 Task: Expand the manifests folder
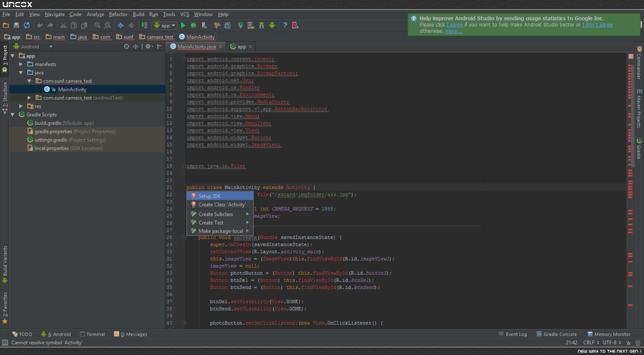click(x=21, y=64)
